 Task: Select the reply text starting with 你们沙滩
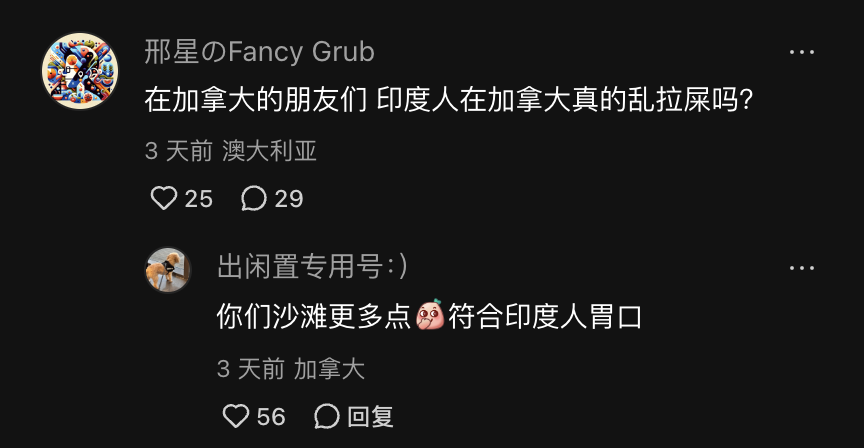(x=429, y=316)
